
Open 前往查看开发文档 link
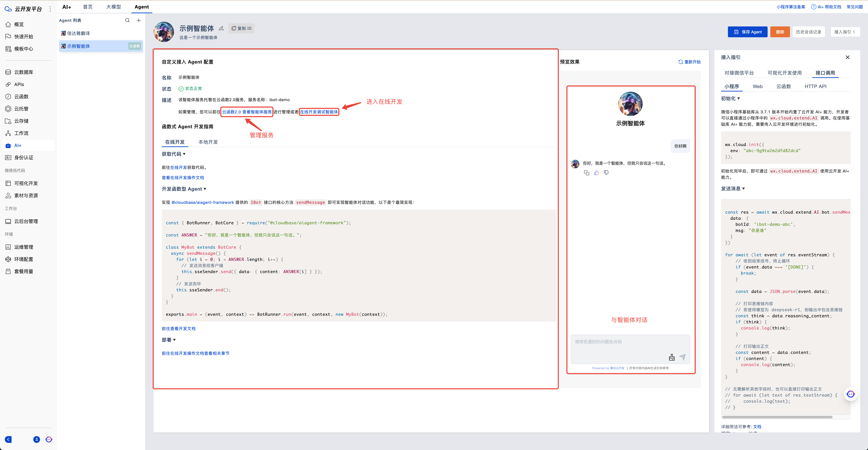179,329
